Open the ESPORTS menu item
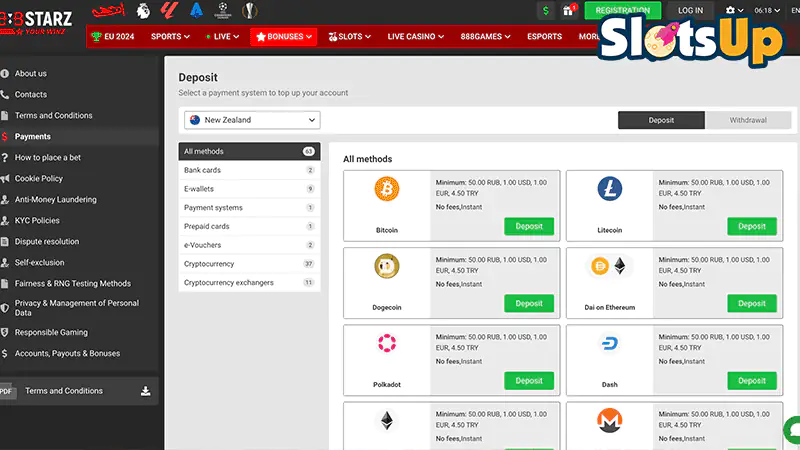The width and height of the screenshot is (800, 450). (544, 37)
